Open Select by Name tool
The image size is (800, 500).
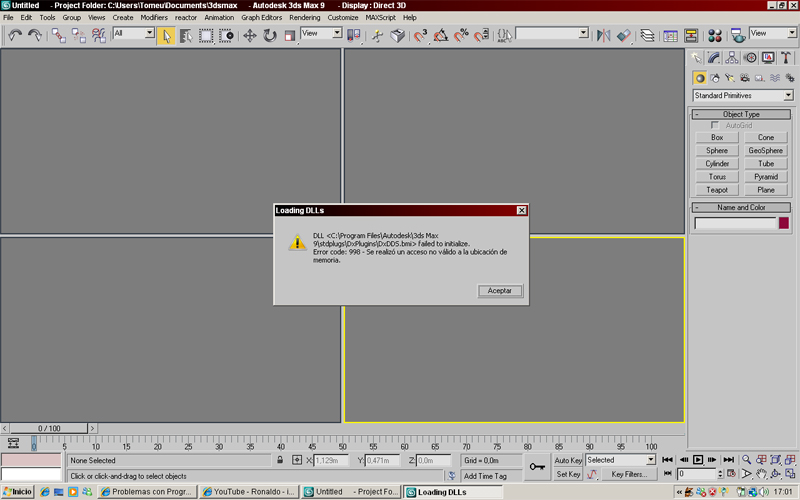coord(186,36)
